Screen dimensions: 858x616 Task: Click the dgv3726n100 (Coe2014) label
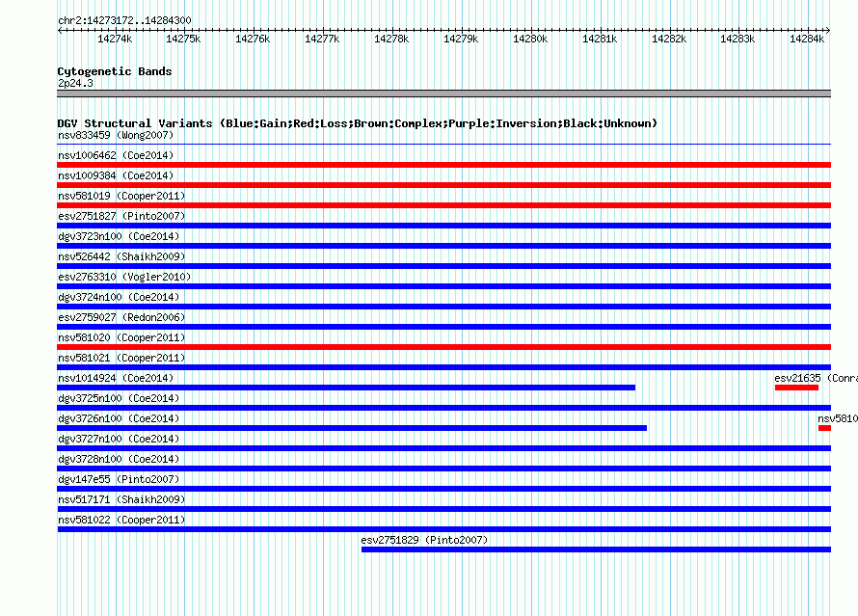(x=119, y=418)
